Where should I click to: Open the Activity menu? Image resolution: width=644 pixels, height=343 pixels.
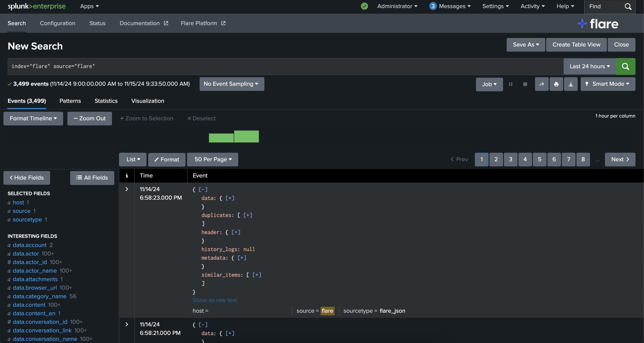[532, 6]
